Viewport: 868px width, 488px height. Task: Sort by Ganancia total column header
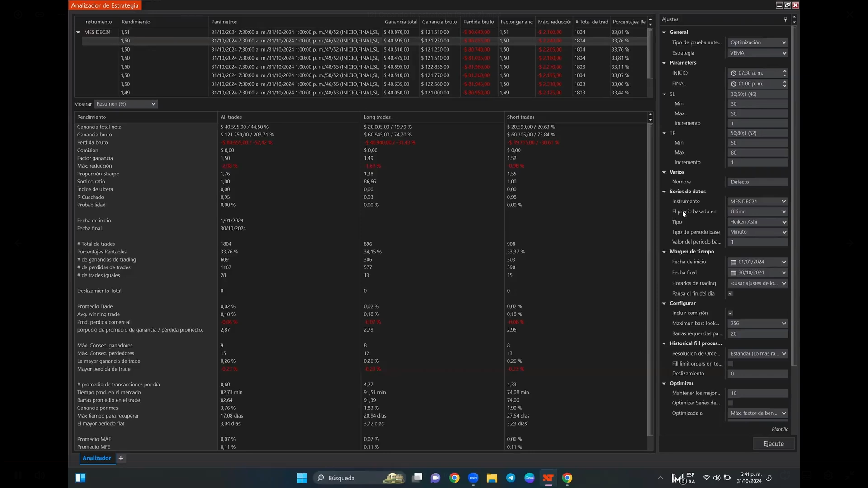tap(401, 22)
